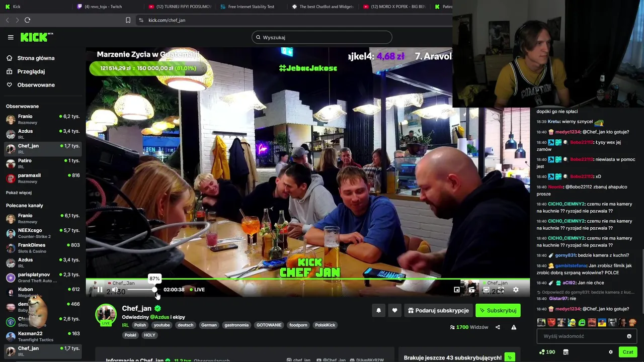Click the IRL category link
This screenshot has height=362, width=644.
pyautogui.click(x=125, y=325)
